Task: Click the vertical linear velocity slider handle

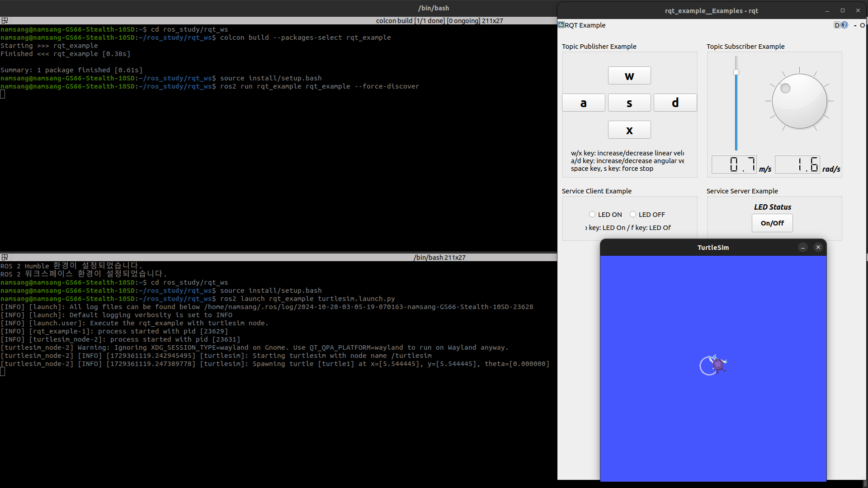Action: pyautogui.click(x=736, y=72)
